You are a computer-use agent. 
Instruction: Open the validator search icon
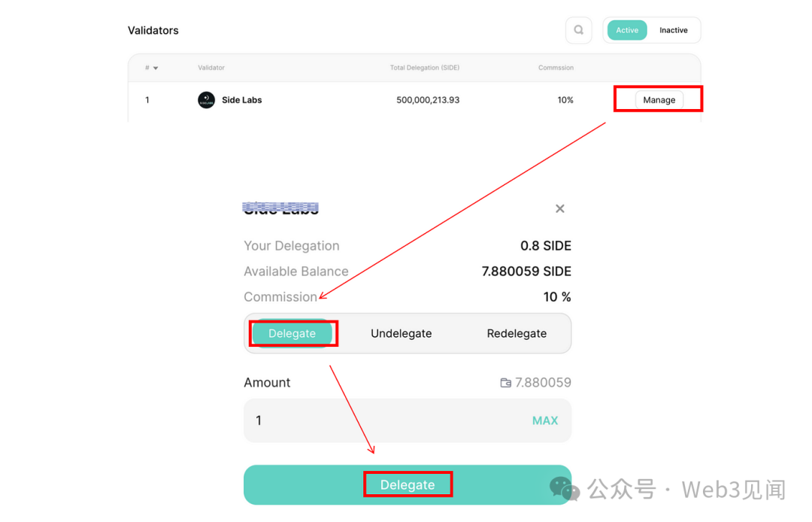tap(578, 31)
